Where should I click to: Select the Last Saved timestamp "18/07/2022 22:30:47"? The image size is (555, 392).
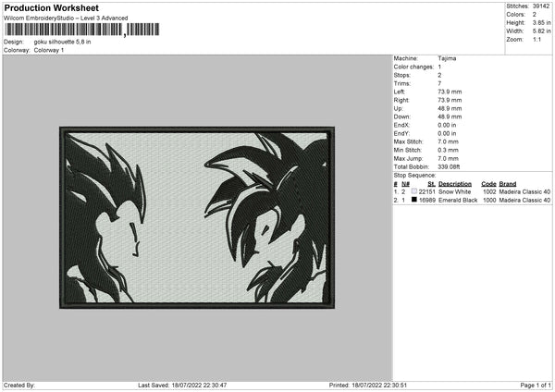tap(199, 386)
